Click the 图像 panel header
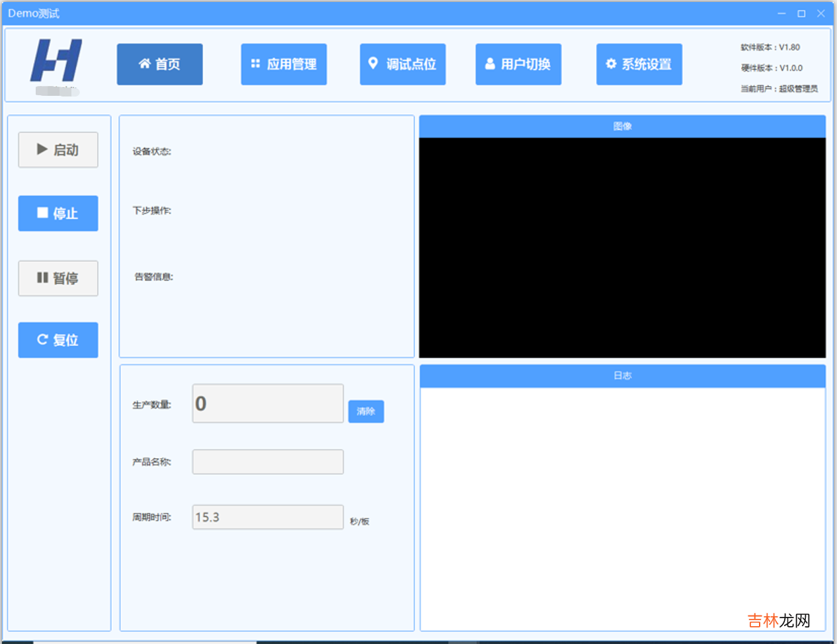 [622, 126]
